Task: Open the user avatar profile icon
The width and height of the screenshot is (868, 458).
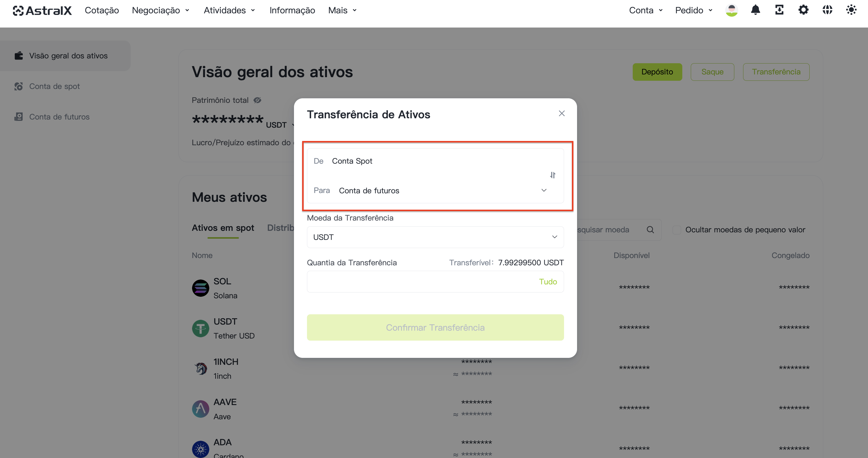Action: [732, 10]
